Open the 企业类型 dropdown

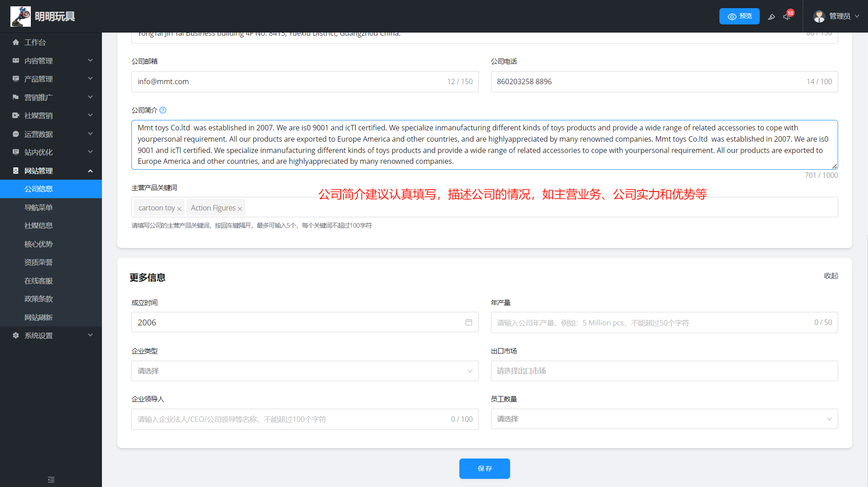click(305, 371)
